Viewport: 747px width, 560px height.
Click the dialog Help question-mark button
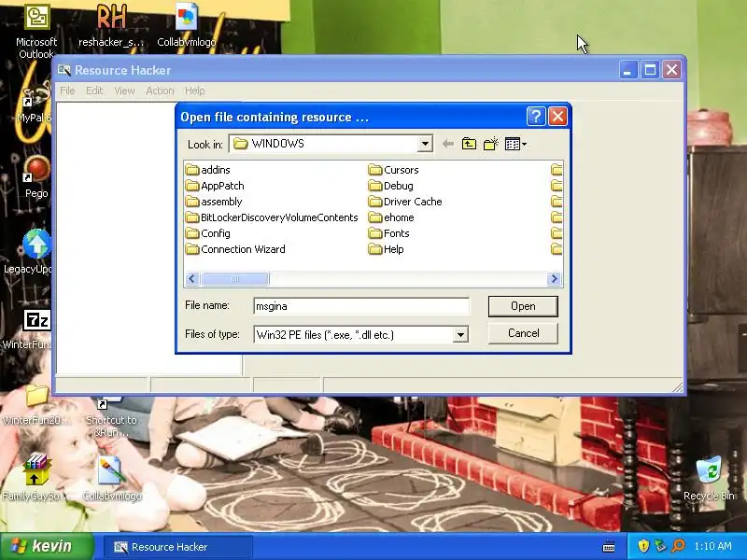click(x=535, y=116)
